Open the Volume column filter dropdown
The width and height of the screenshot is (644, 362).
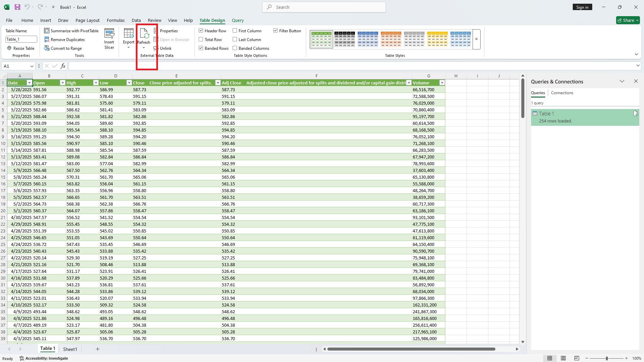(x=442, y=83)
